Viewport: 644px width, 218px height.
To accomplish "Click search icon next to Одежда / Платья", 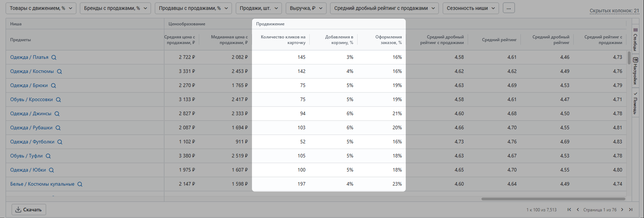I will [54, 57].
